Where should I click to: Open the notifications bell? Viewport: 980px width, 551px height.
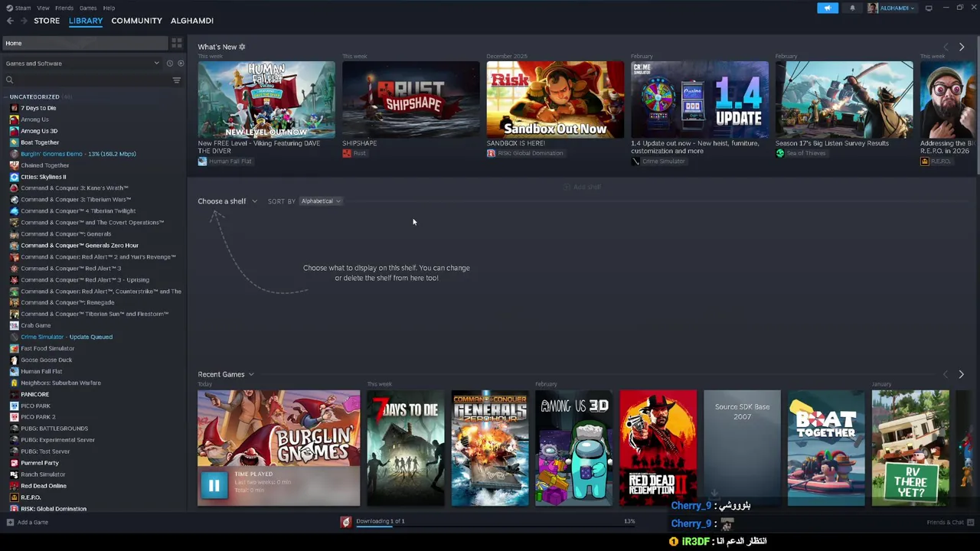pos(852,8)
